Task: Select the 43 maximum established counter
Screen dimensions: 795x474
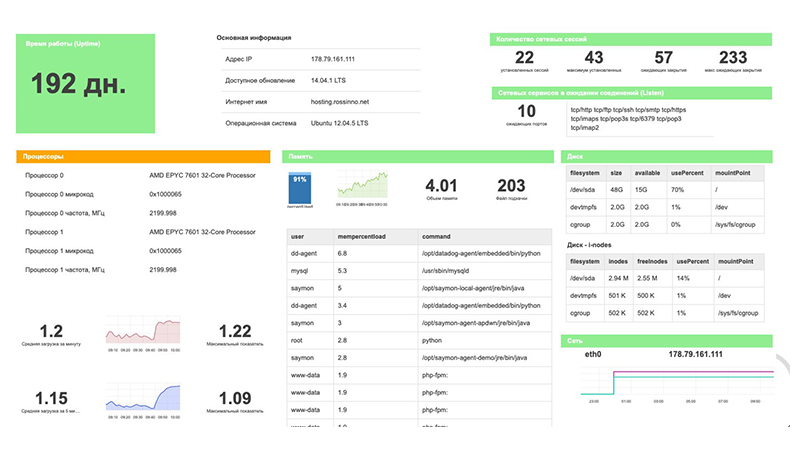Action: coord(594,57)
